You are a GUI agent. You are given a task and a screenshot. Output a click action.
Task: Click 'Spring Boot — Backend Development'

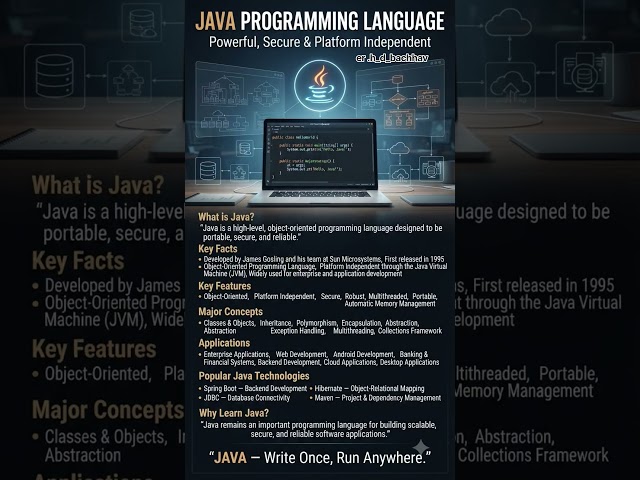(255, 389)
